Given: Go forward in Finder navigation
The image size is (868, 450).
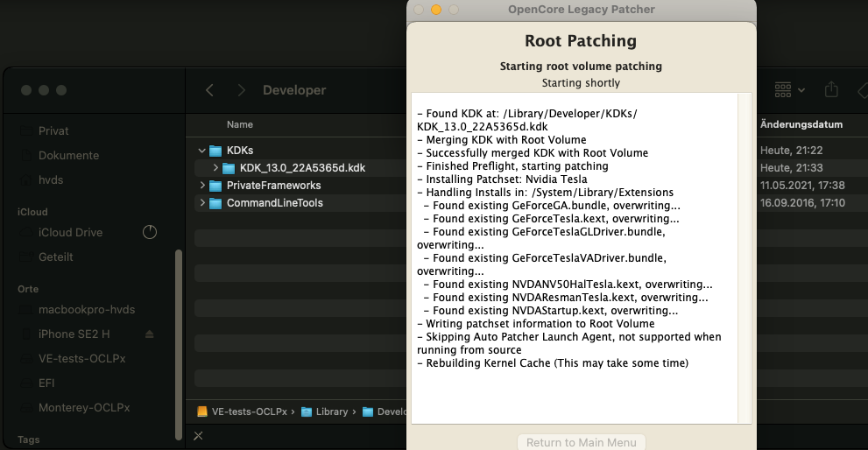Looking at the screenshot, I should 242,90.
